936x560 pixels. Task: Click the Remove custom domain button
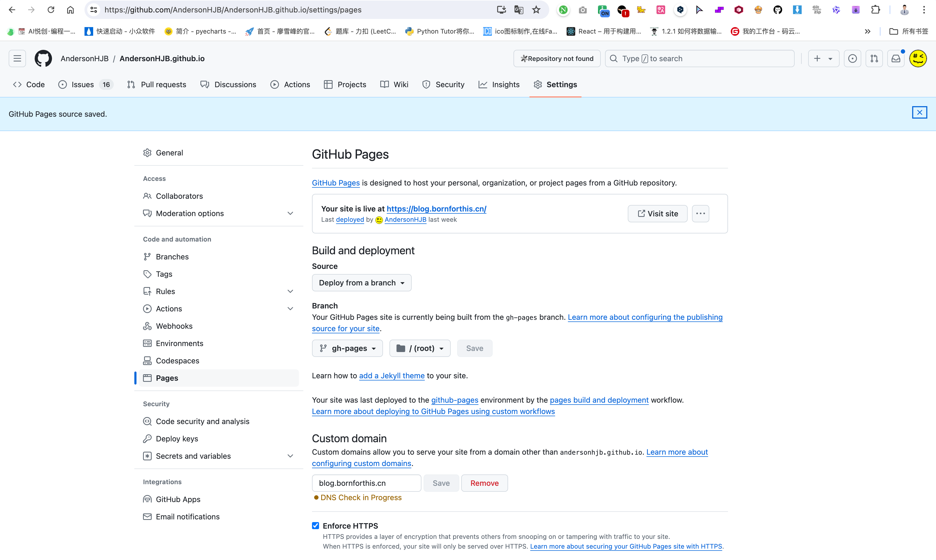click(x=484, y=483)
